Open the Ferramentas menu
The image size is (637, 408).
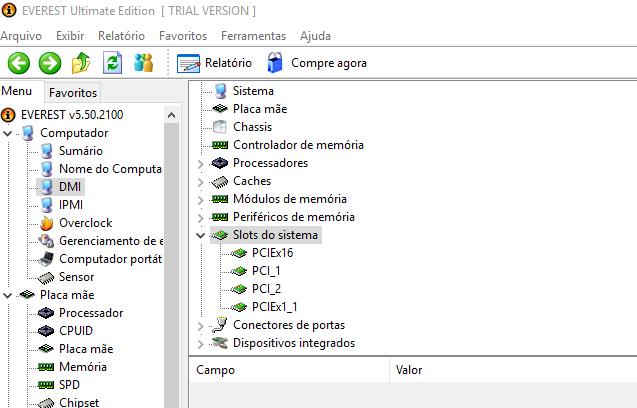click(254, 36)
